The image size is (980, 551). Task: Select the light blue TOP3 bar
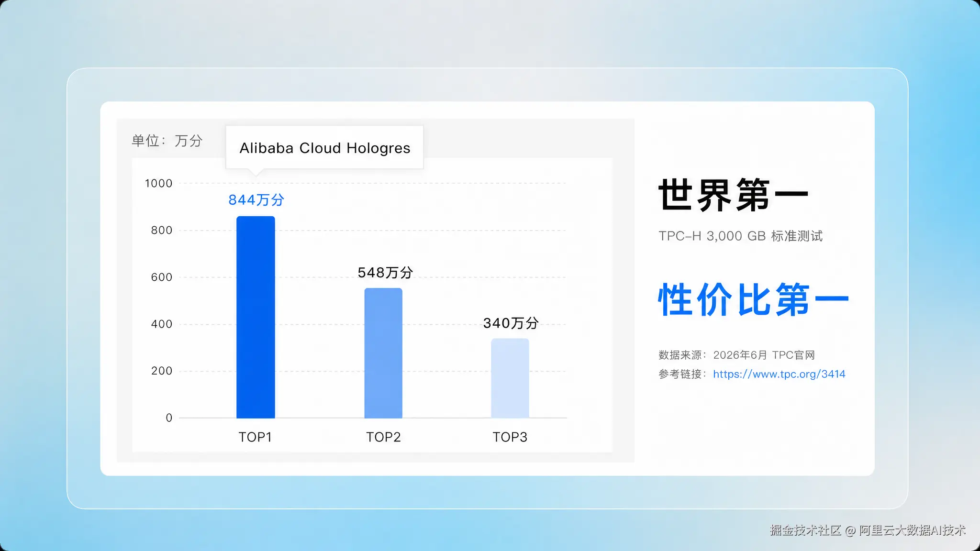point(510,378)
